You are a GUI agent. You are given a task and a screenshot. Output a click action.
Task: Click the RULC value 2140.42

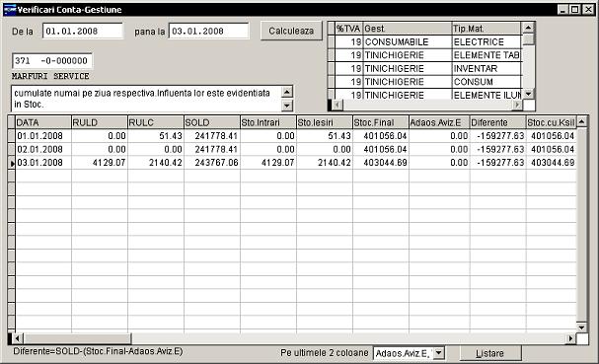click(156, 163)
